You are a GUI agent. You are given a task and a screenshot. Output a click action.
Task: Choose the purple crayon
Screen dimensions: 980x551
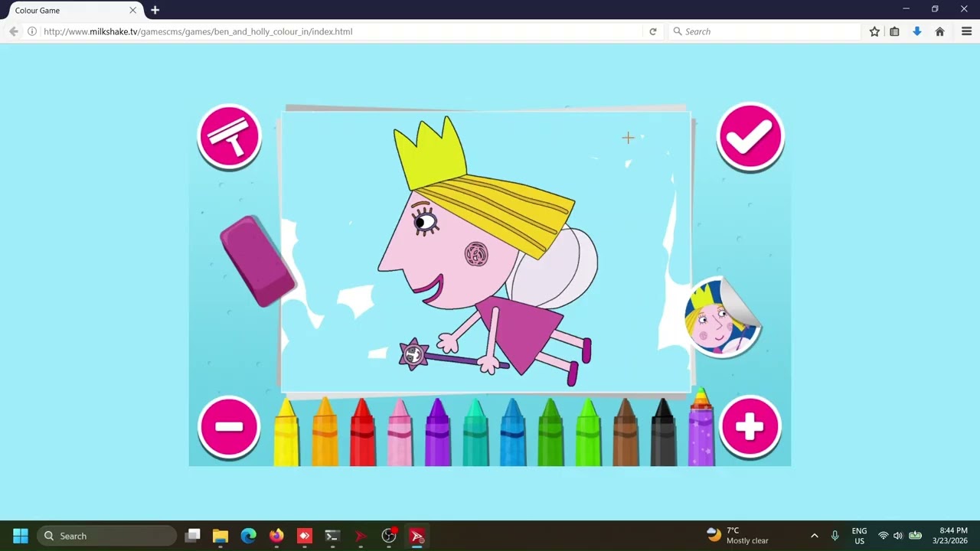(x=437, y=432)
